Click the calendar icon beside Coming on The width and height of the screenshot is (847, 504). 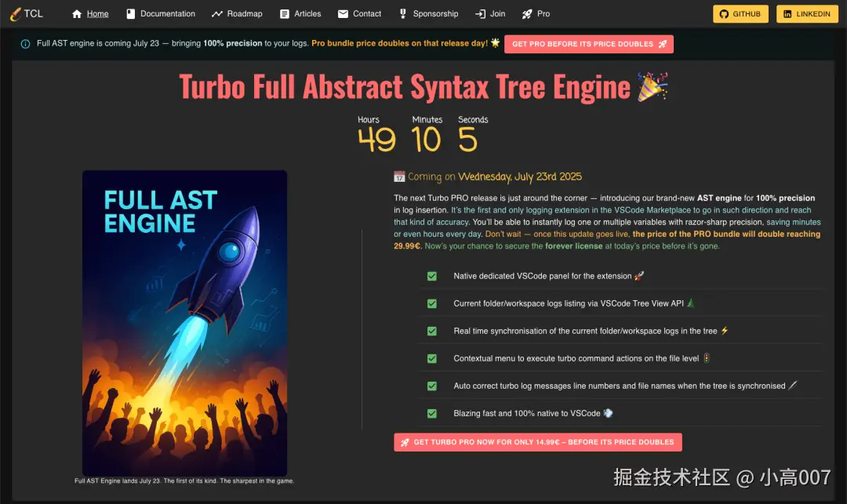pos(399,176)
